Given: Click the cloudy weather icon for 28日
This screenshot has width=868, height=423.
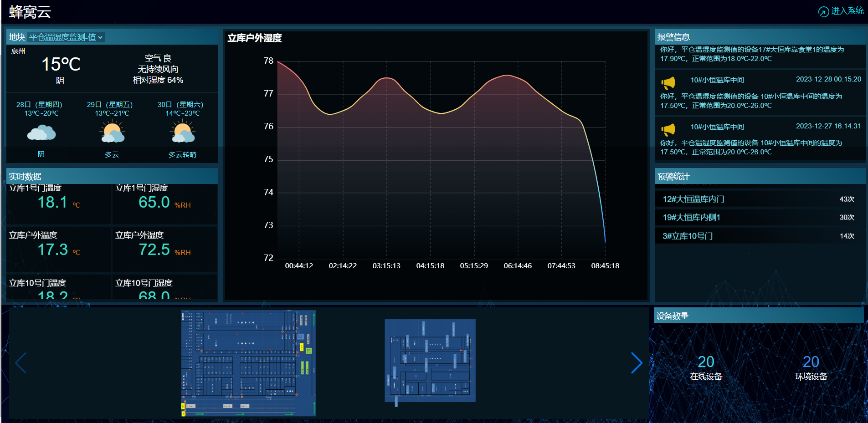Looking at the screenshot, I should [41, 133].
